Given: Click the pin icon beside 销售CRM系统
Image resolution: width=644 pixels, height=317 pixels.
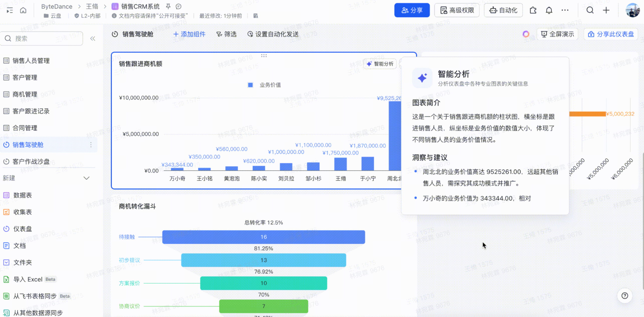Looking at the screenshot, I should 168,6.
